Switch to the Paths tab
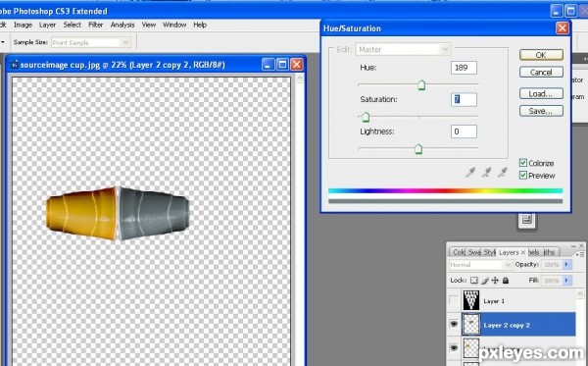Viewport: 588px width, 366px height. pos(549,252)
